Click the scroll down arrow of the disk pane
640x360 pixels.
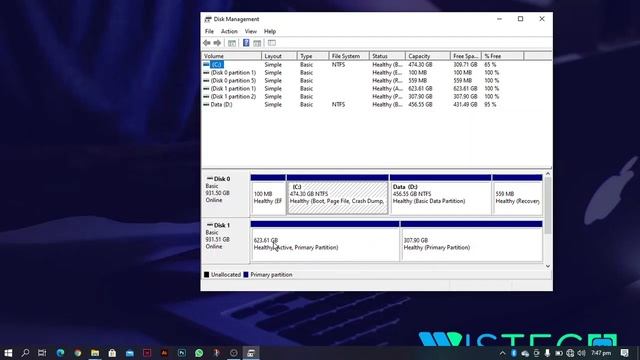548,266
